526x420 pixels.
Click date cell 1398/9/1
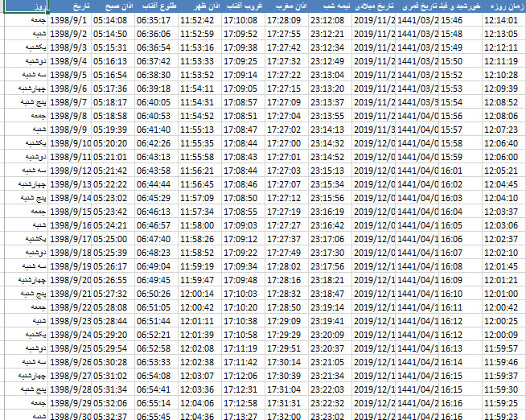[x=70, y=20]
